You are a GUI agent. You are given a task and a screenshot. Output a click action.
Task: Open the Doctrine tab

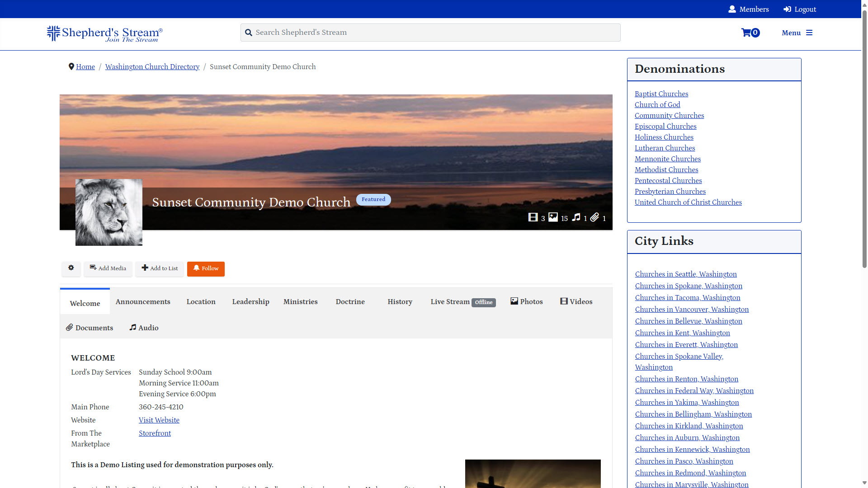(x=350, y=301)
